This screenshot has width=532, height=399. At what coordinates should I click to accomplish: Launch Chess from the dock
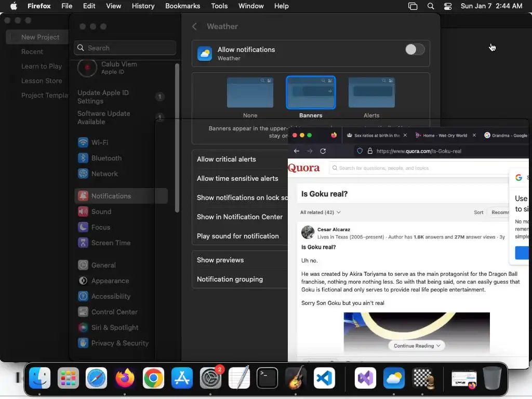coord(422,378)
